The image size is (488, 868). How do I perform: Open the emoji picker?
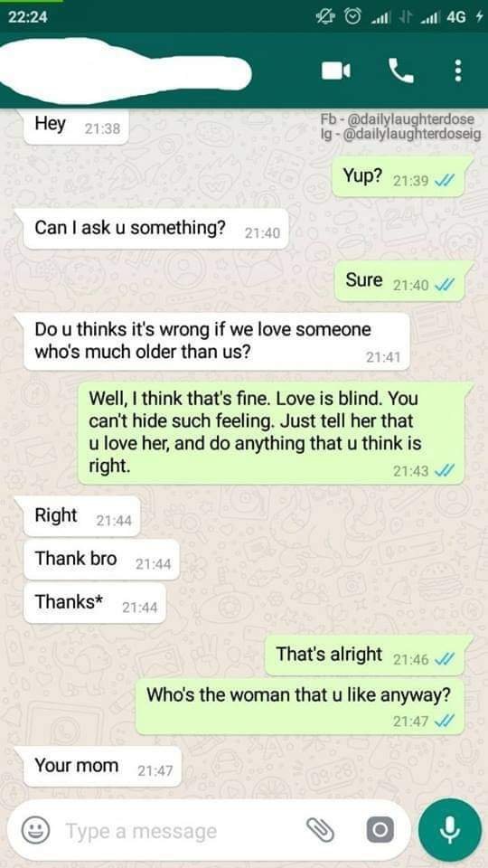click(x=35, y=830)
